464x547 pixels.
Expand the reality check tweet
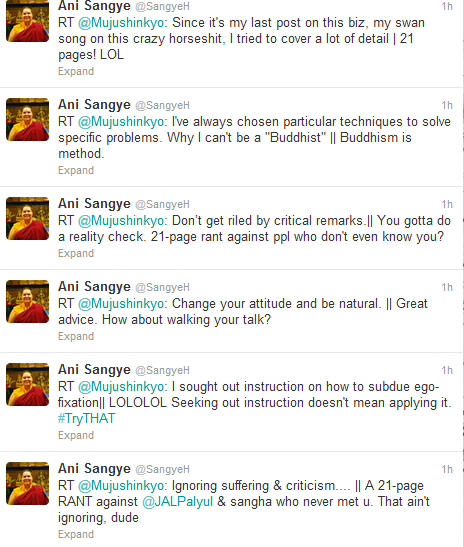pos(76,254)
